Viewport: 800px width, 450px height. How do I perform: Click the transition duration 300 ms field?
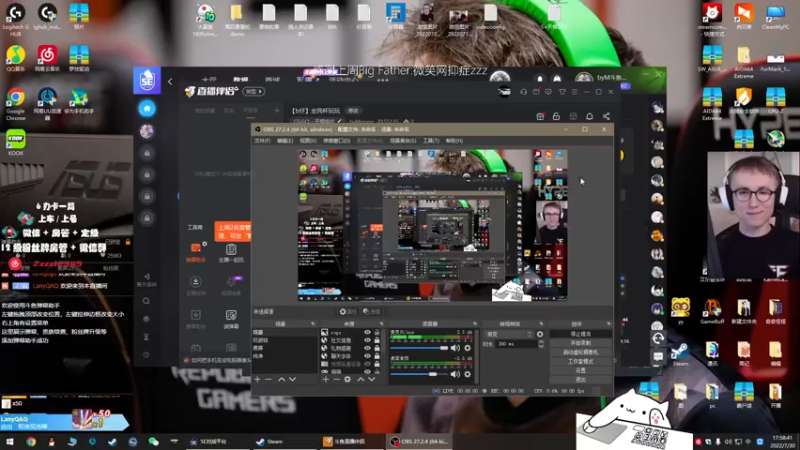pyautogui.click(x=516, y=344)
